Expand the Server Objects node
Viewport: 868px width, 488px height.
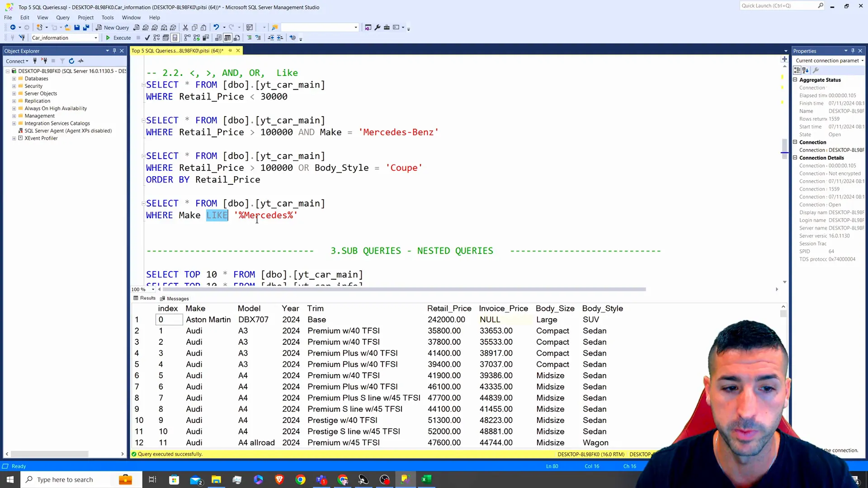14,94
